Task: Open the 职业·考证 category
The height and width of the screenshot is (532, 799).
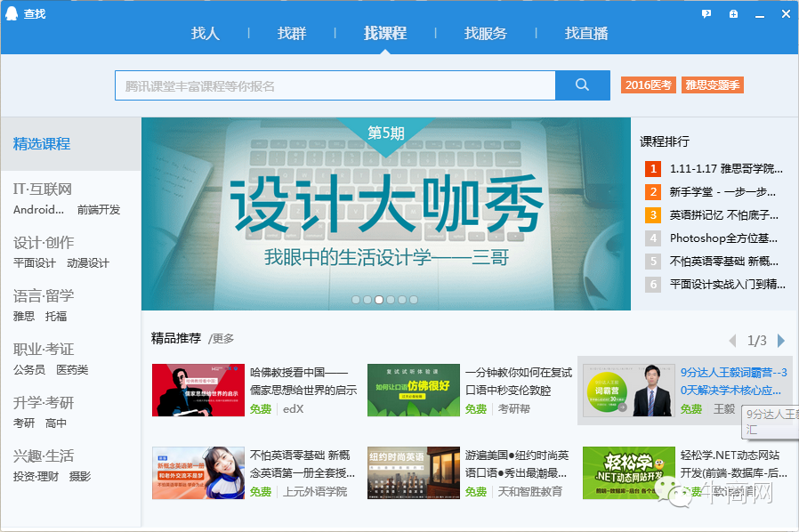Action: [x=44, y=350]
